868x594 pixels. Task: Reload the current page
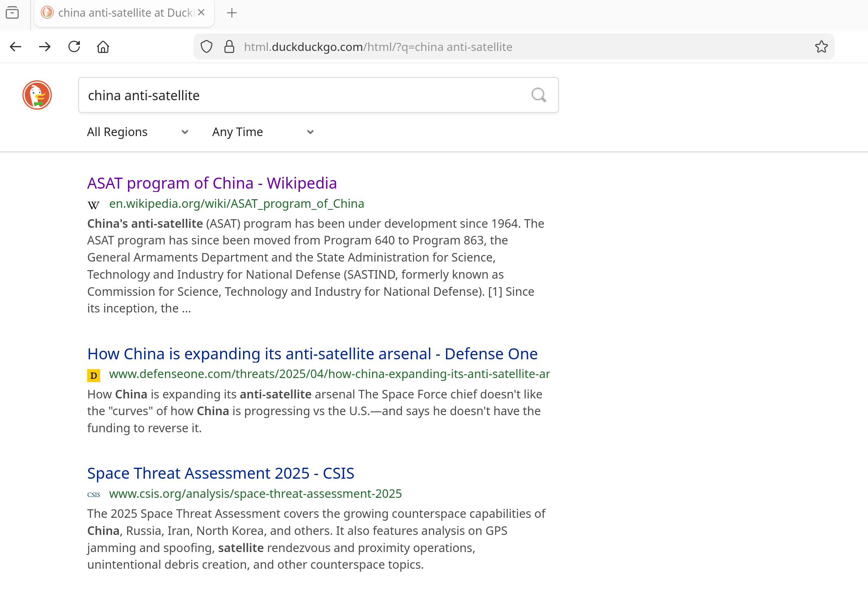74,47
